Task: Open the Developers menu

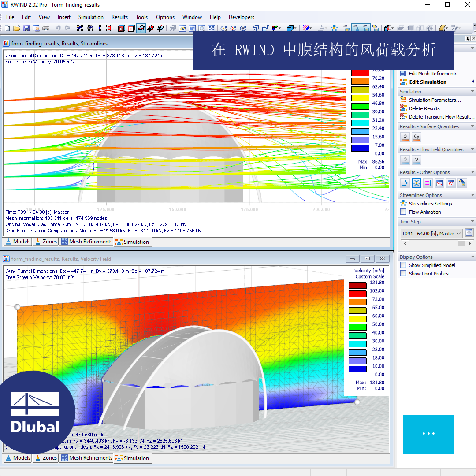Action: pos(242,17)
